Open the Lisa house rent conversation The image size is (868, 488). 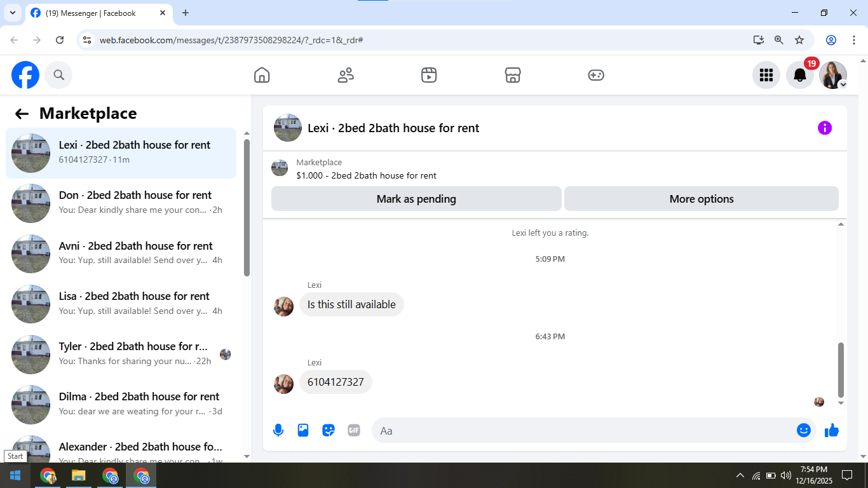[121, 304]
